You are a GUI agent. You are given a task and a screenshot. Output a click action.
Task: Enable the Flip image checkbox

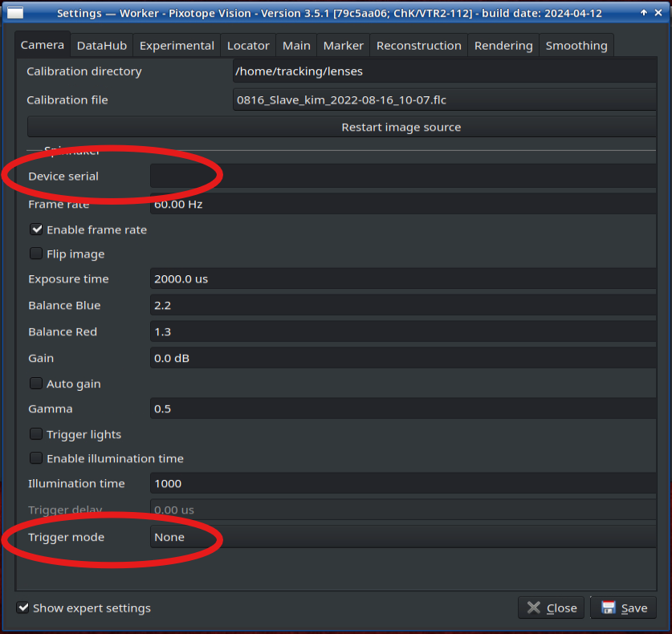[x=36, y=254]
